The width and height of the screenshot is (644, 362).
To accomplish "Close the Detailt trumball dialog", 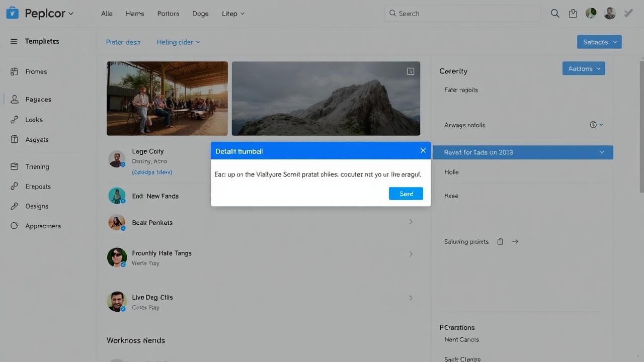I will click(423, 150).
